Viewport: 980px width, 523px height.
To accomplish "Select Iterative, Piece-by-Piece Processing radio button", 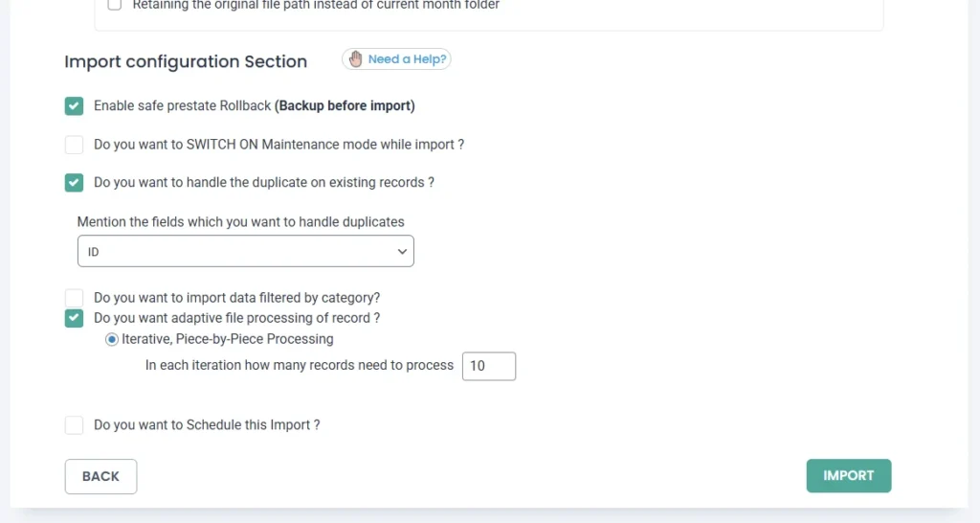I will pos(112,339).
